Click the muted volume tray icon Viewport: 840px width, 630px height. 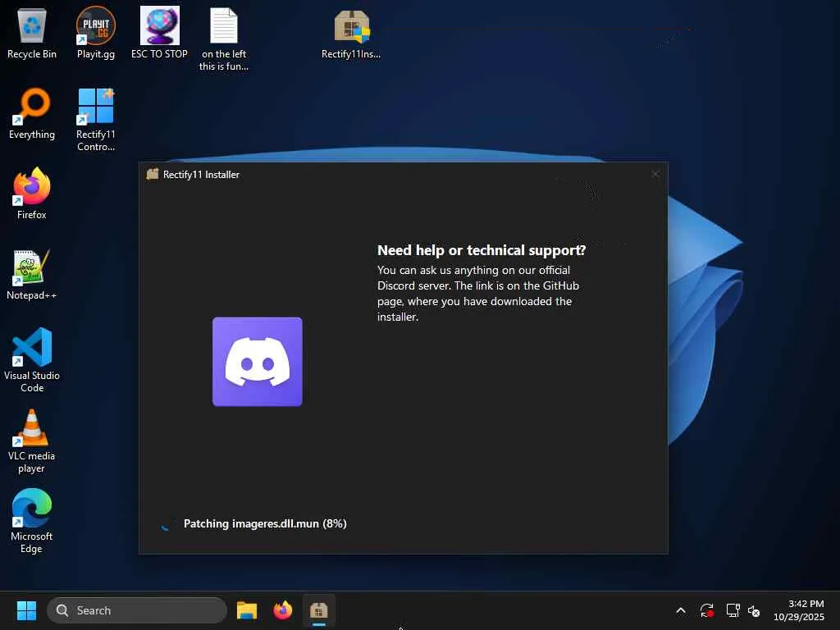(x=754, y=610)
